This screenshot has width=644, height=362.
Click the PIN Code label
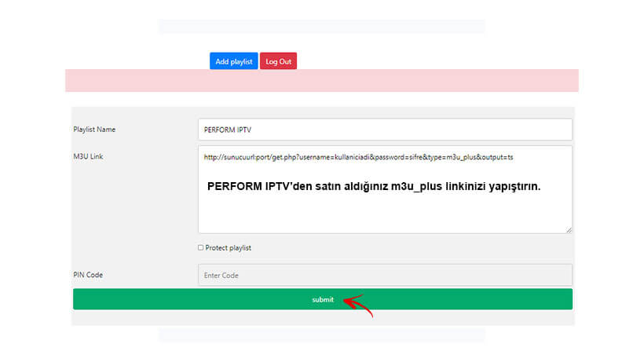[88, 275]
